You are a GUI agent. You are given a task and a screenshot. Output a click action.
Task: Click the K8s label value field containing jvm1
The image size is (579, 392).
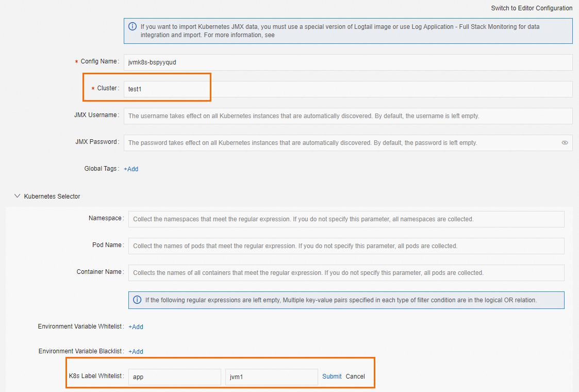(272, 377)
